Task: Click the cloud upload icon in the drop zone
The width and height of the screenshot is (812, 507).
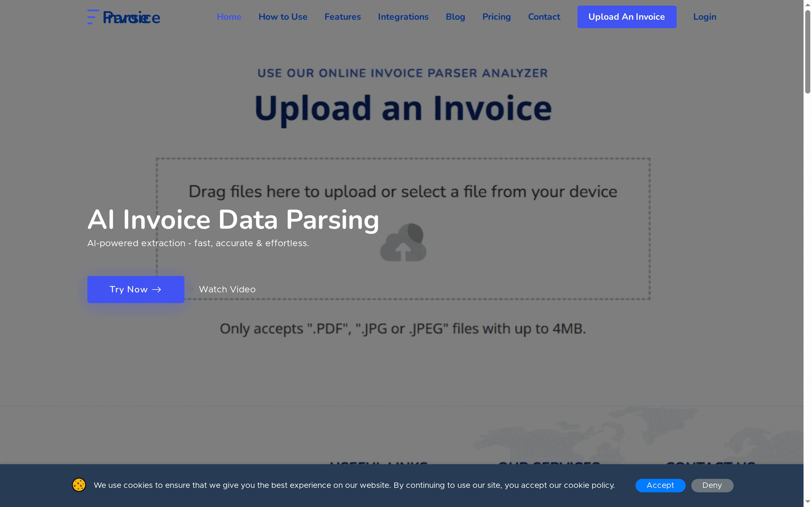Action: (402, 242)
